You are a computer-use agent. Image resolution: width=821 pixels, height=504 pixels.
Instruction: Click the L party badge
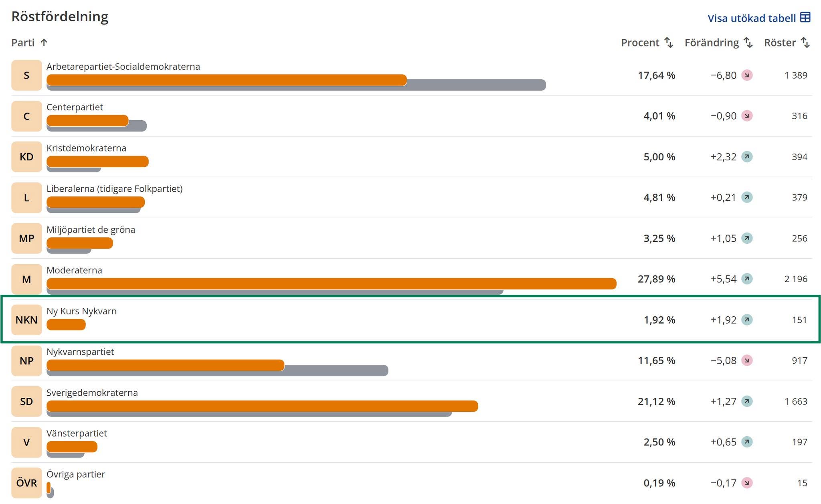tap(26, 198)
